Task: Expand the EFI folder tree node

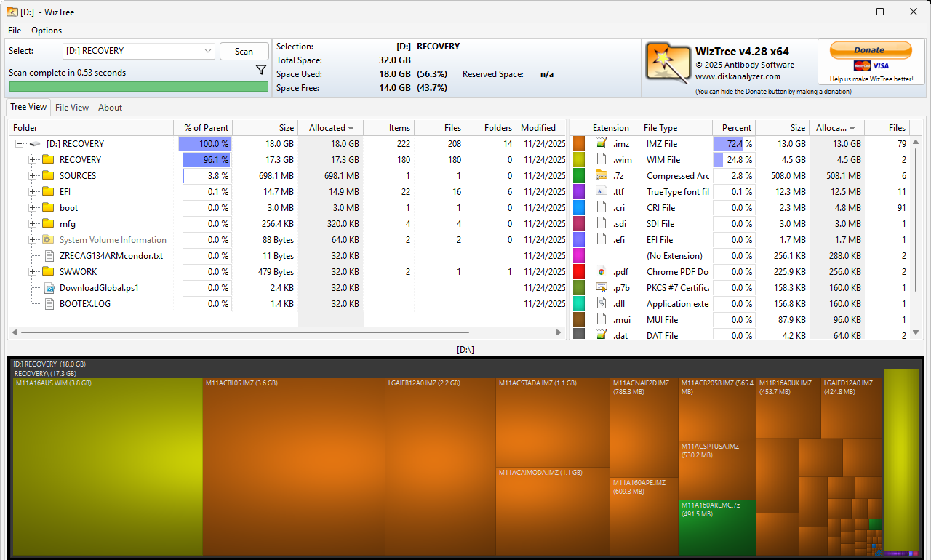Action: [x=32, y=192]
